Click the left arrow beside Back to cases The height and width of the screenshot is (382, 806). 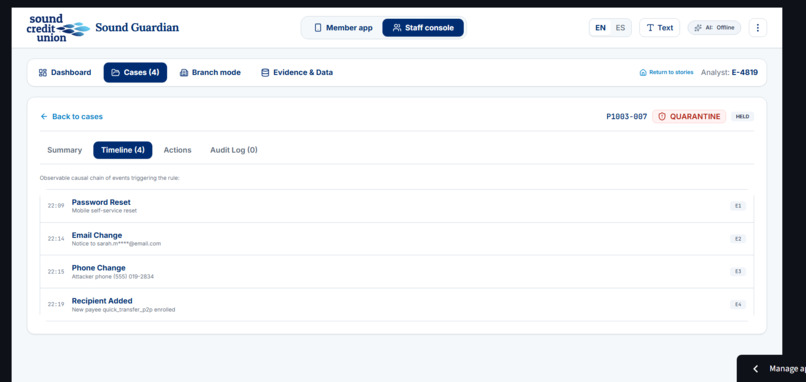(44, 117)
